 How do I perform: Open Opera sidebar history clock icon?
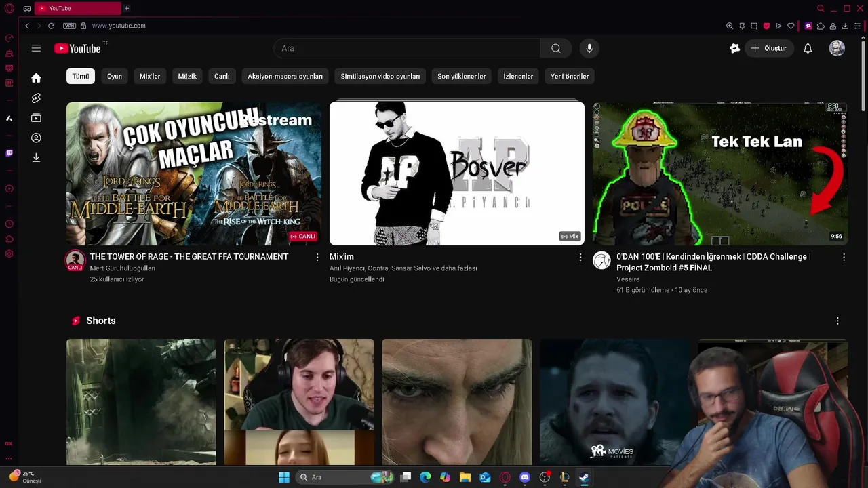pyautogui.click(x=9, y=224)
